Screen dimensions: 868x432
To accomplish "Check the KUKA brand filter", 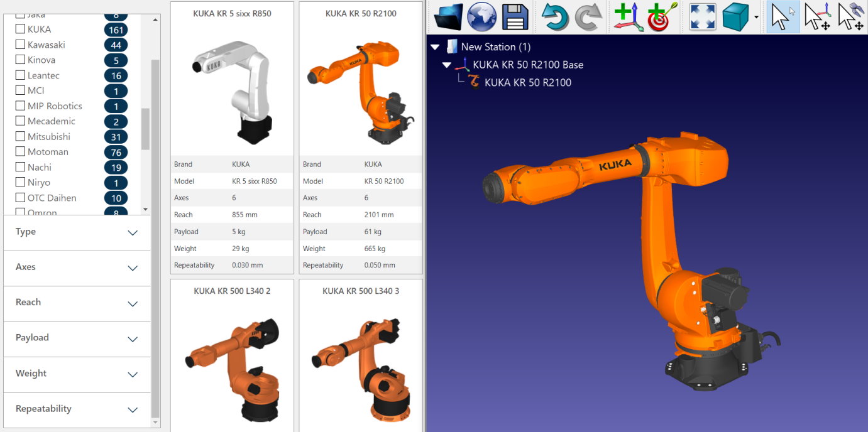I will click(x=20, y=29).
